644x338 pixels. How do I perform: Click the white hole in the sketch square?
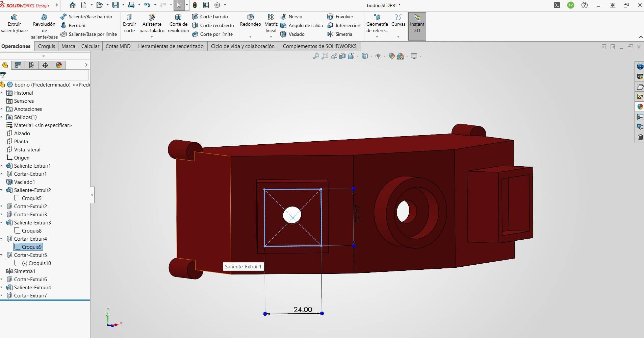(292, 215)
